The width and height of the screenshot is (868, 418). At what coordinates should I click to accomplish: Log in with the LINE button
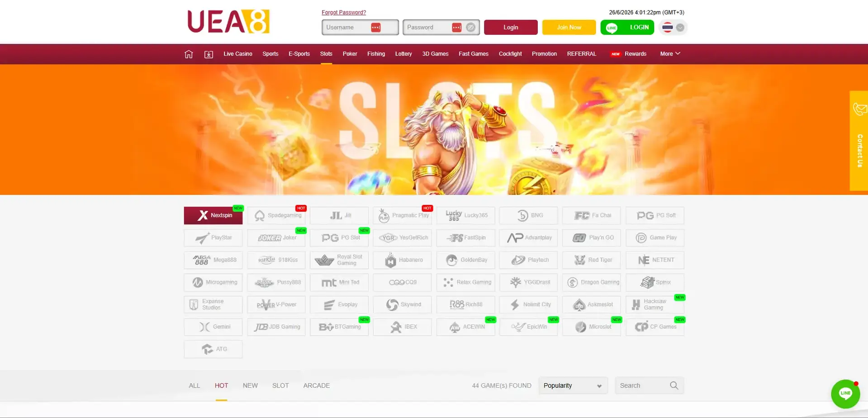[627, 27]
